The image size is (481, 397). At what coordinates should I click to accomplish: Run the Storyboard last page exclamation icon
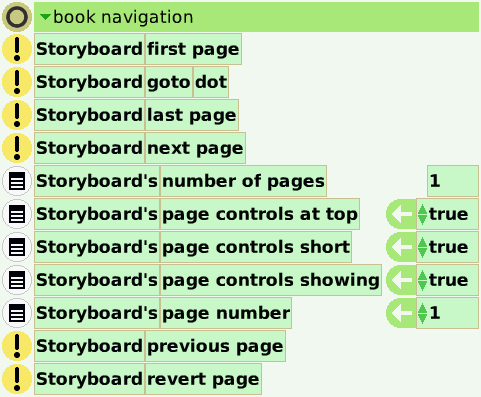tap(17, 115)
